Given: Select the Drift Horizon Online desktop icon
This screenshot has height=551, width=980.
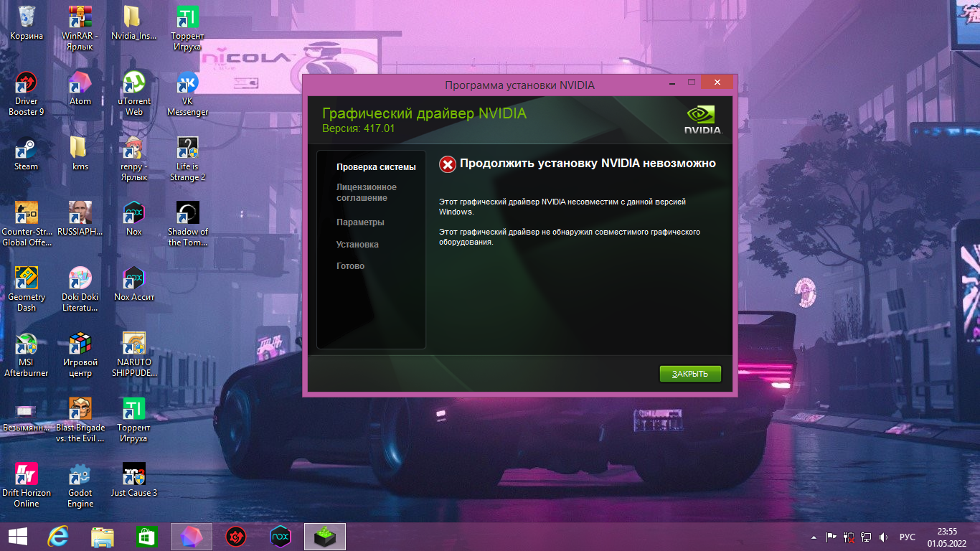Looking at the screenshot, I should tap(27, 485).
